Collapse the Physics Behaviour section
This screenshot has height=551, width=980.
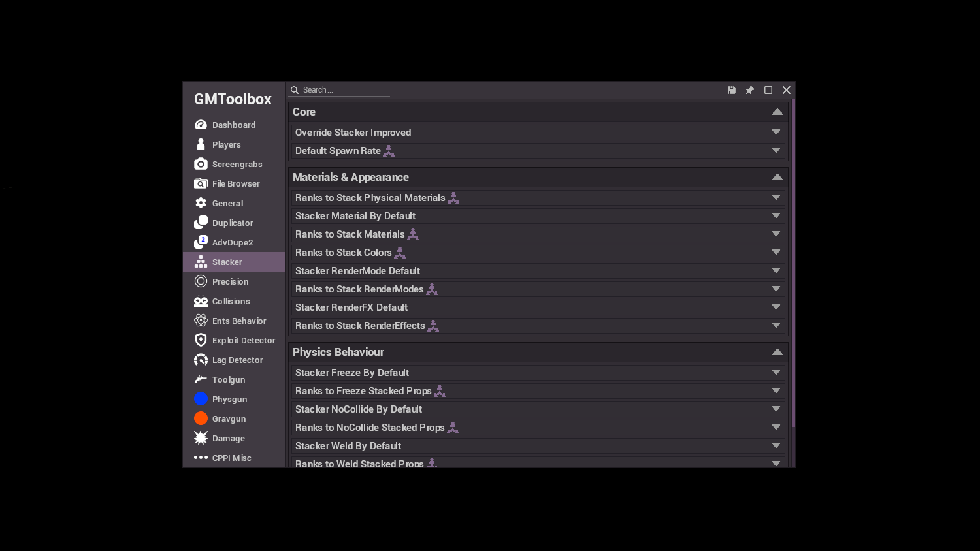(x=777, y=352)
